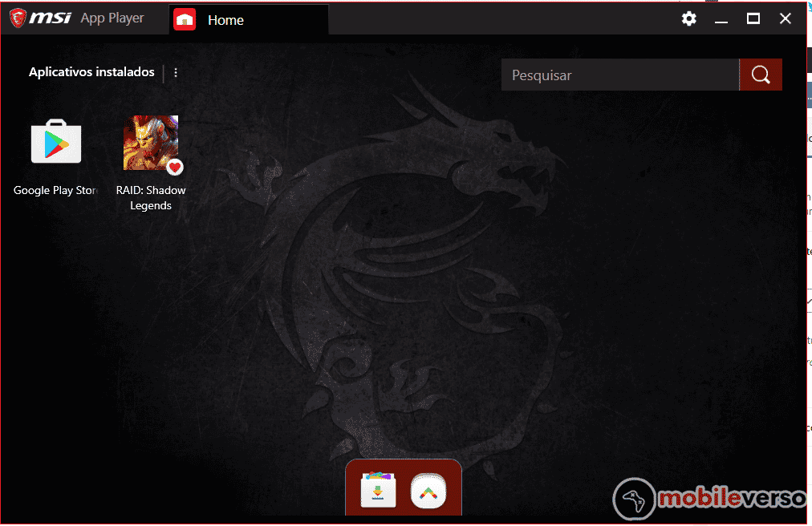Image resolution: width=812 pixels, height=526 pixels.
Task: Open the Google Play Store app icon
Action: coord(56,142)
